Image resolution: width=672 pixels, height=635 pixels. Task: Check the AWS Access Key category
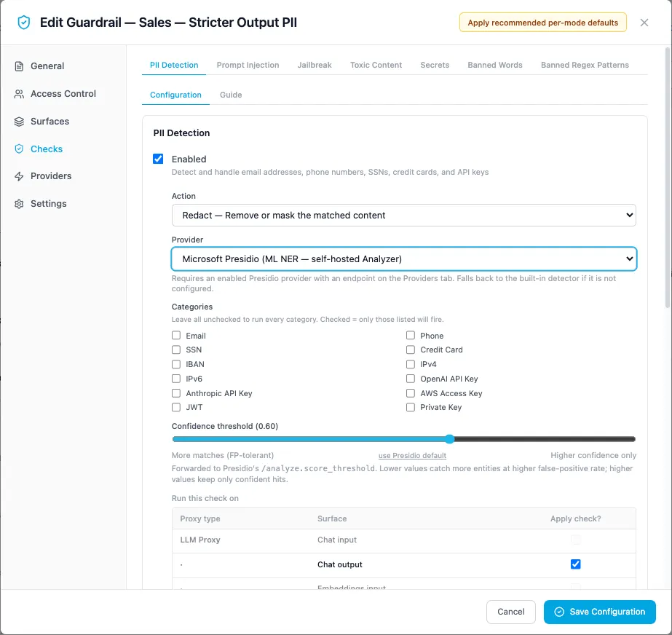point(411,393)
